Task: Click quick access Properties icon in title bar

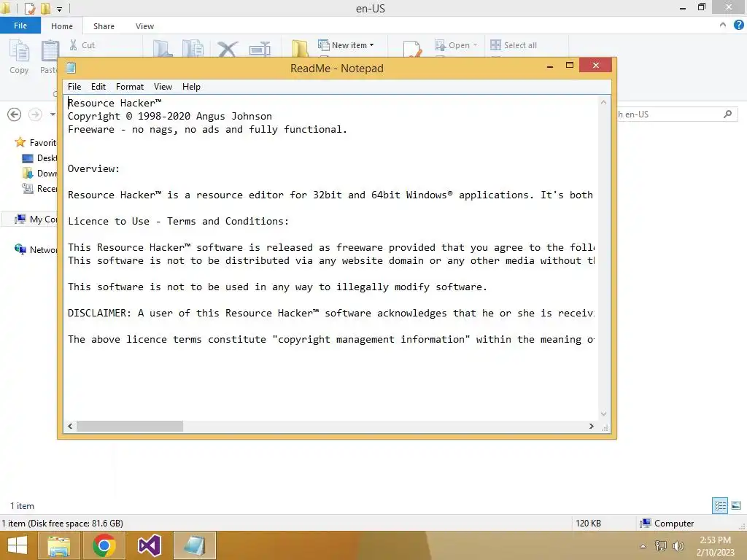Action: [29, 8]
